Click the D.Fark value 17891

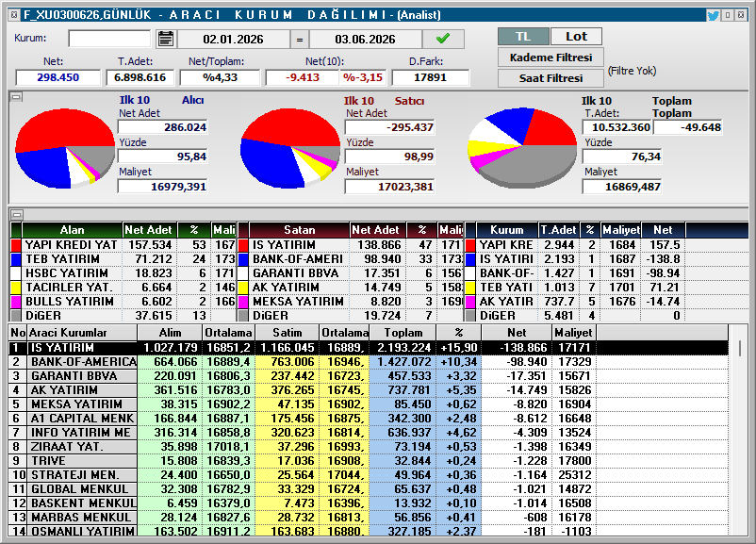click(x=430, y=77)
